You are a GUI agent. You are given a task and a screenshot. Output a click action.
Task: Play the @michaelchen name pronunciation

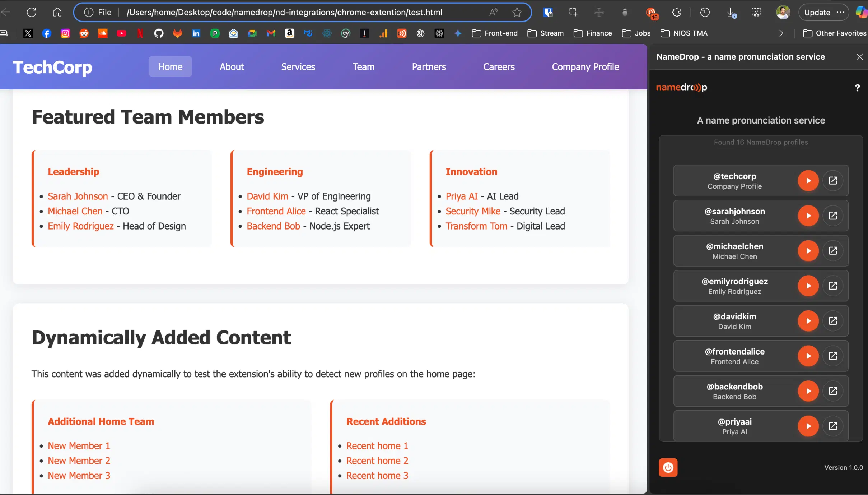tap(808, 251)
